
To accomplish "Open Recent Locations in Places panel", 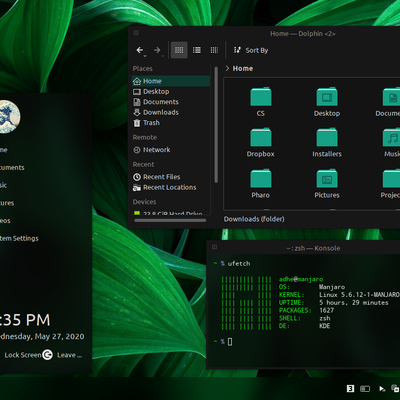I will click(x=171, y=187).
